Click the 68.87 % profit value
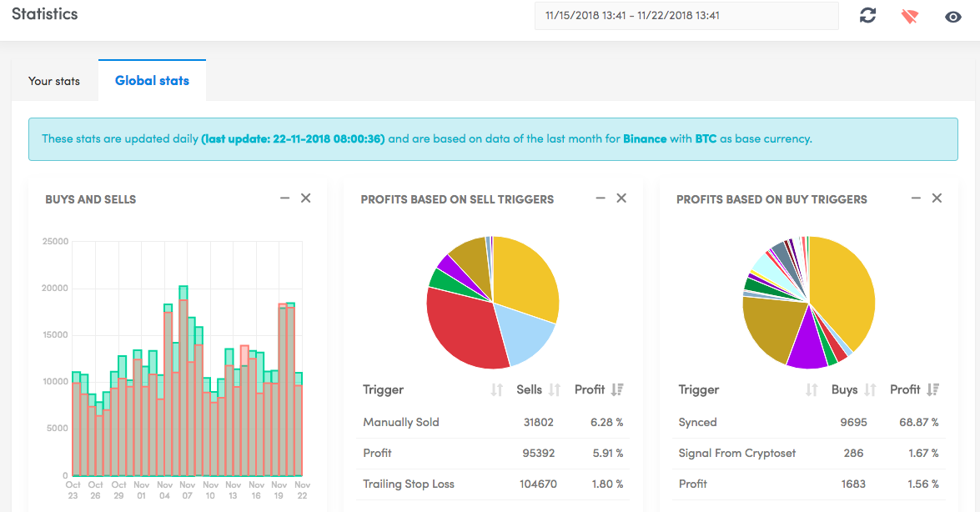This screenshot has width=980, height=512. (x=919, y=422)
